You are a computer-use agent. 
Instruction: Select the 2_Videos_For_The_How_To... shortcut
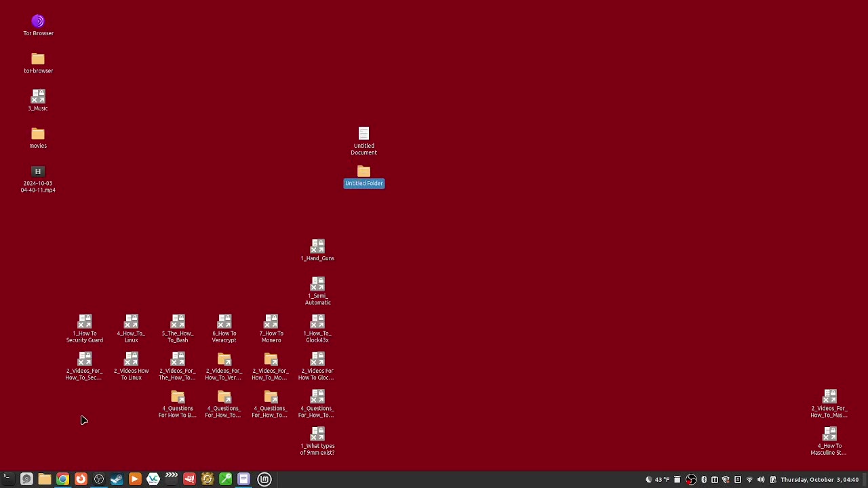coord(178,366)
